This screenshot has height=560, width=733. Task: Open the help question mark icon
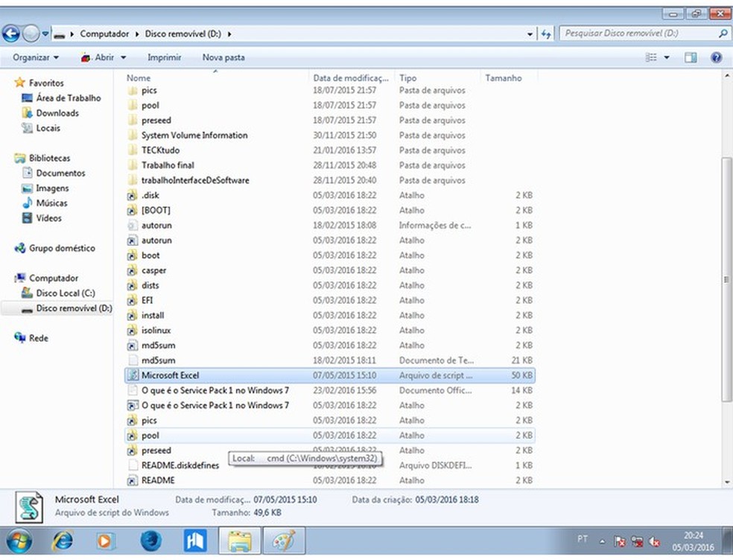(x=716, y=57)
